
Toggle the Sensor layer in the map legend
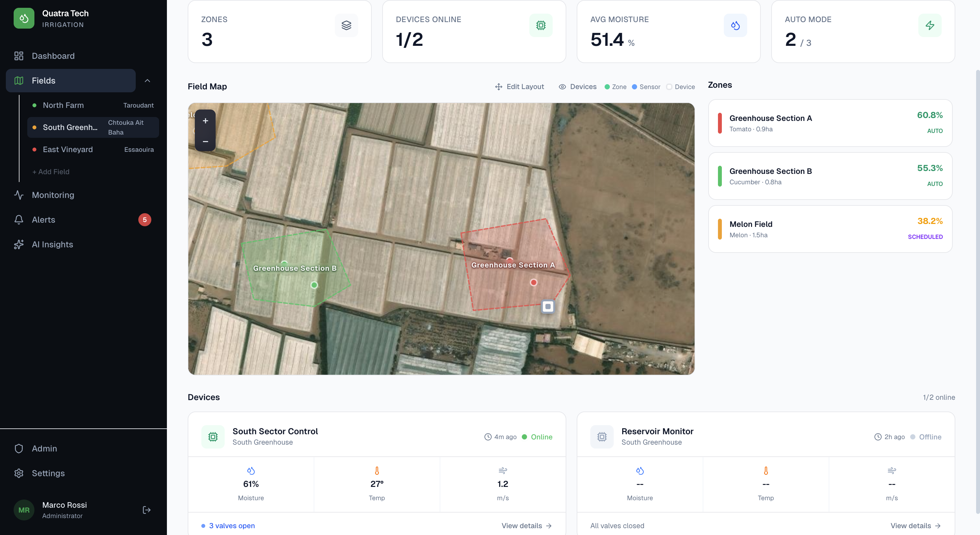[634, 87]
